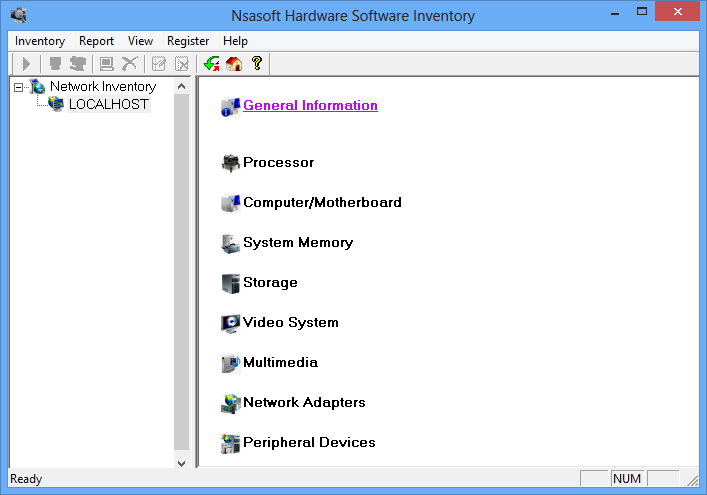Viewport: 707px width, 495px height.
Task: Click the Processor chip icon
Action: (x=230, y=163)
